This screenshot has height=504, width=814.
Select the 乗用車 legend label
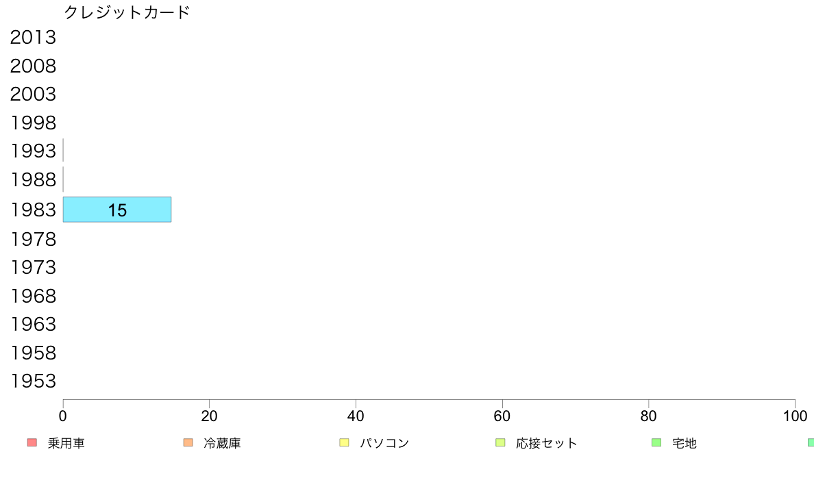[x=66, y=443]
